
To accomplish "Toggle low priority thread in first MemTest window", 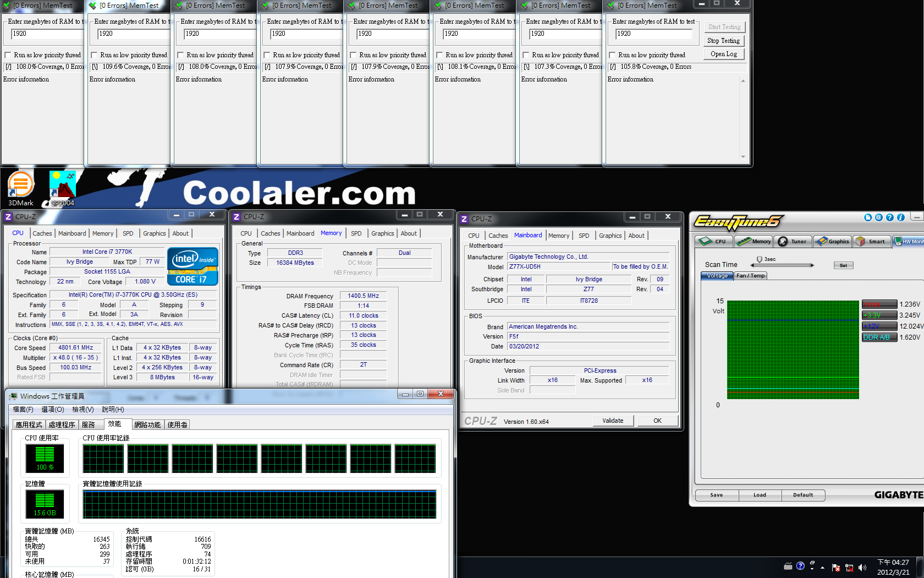I will tap(8, 55).
